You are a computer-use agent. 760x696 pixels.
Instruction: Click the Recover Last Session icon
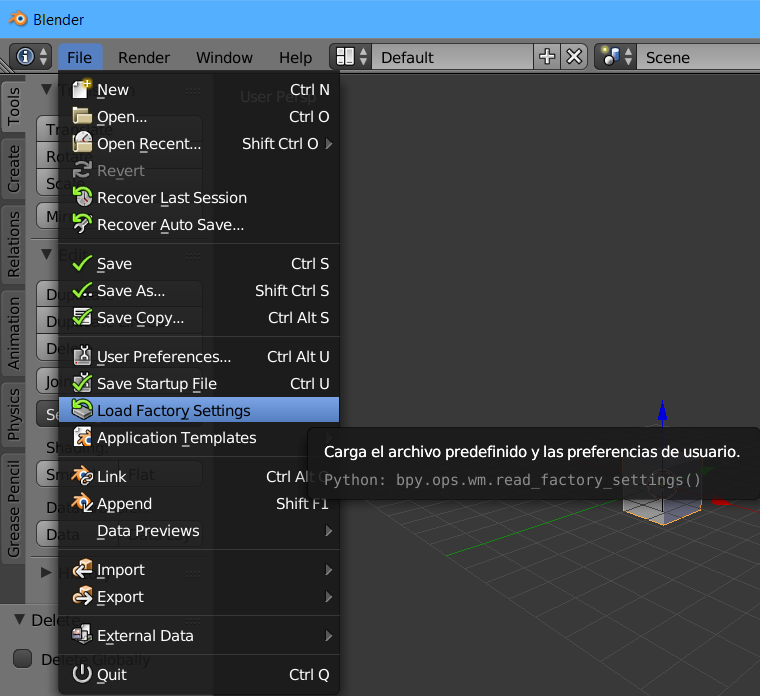pos(82,197)
